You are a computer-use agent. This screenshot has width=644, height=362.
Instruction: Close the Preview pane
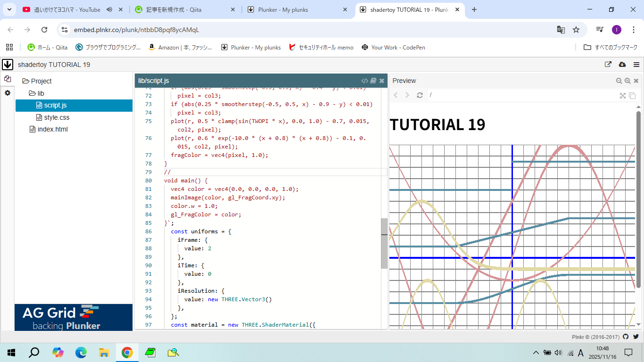pyautogui.click(x=636, y=81)
